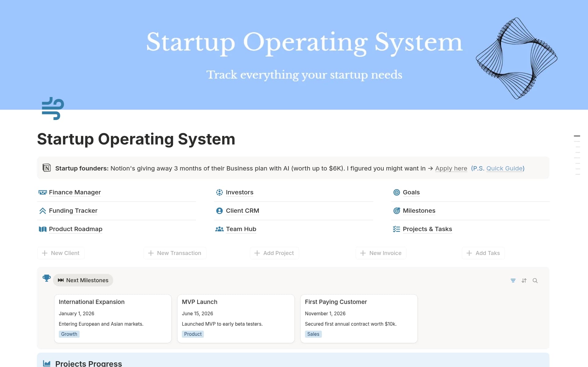Click the New Invoice button
588x367 pixels.
(x=381, y=253)
